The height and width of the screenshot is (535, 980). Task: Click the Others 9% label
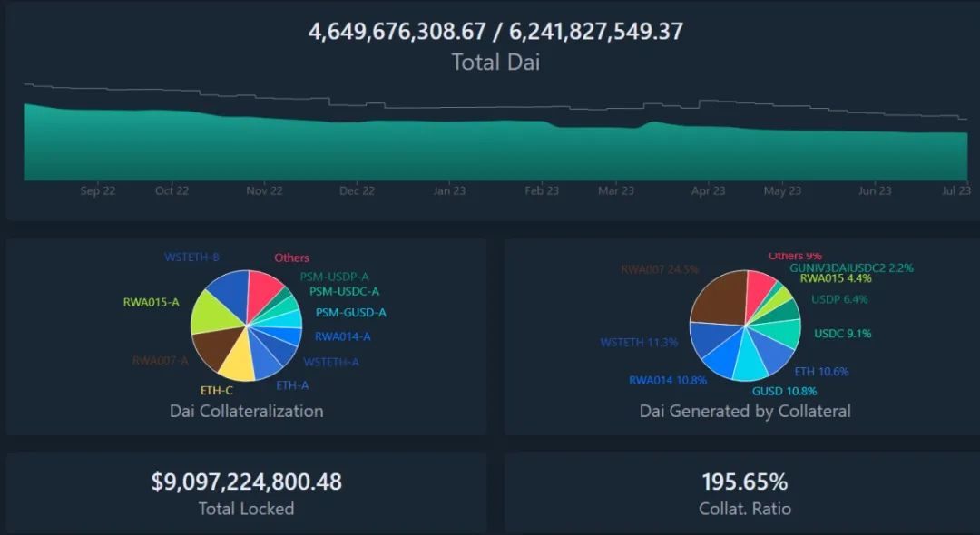tap(795, 256)
